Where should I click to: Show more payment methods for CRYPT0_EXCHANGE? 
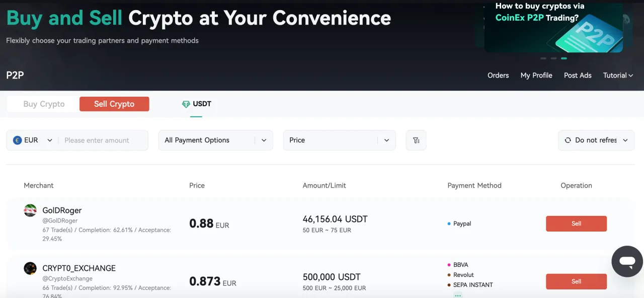(x=458, y=295)
